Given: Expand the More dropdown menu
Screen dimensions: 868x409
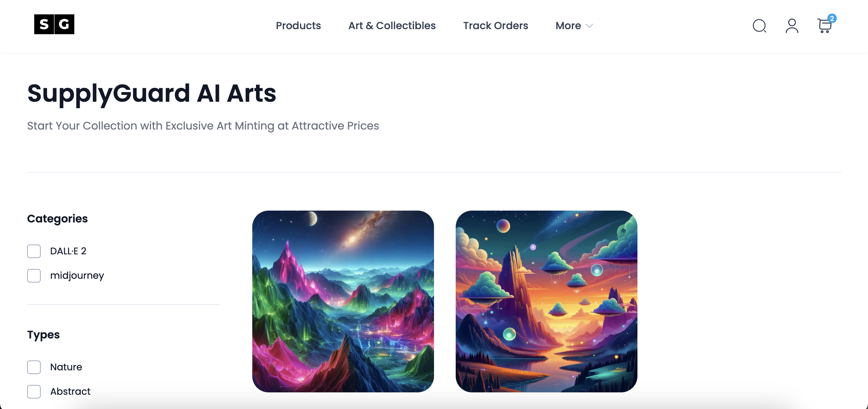Looking at the screenshot, I should point(574,26).
